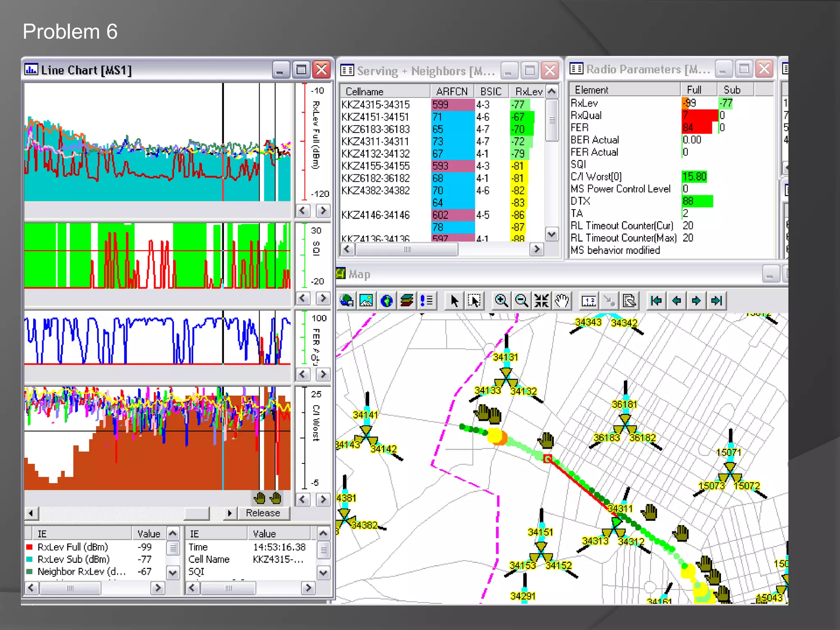Click the globe map icon in toolbar
This screenshot has width=840, height=630.
coord(386,301)
